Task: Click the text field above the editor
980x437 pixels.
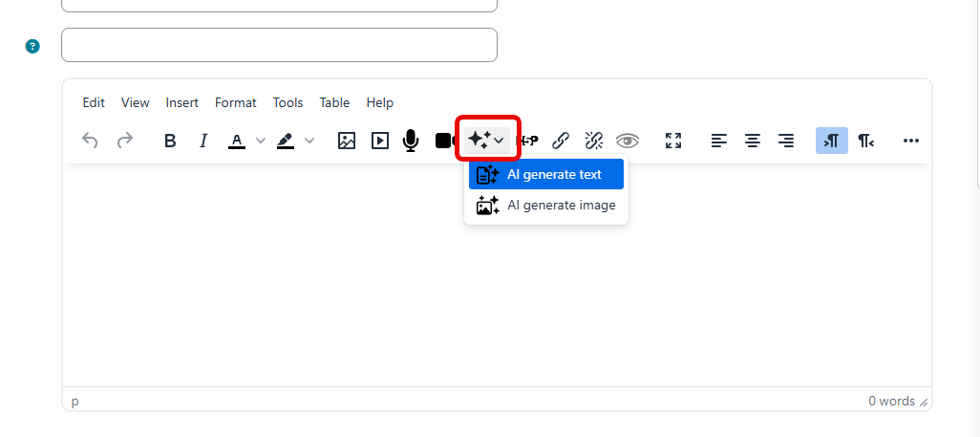Action: (279, 45)
